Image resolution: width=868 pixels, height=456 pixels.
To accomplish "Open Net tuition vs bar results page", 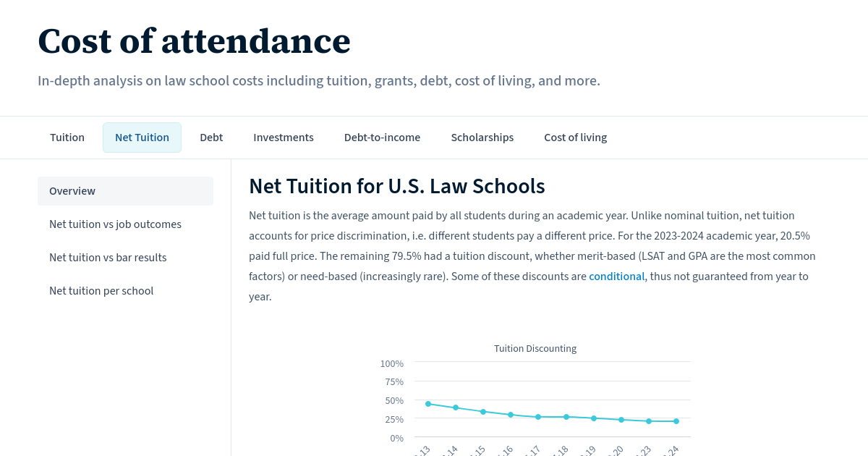I will (108, 257).
